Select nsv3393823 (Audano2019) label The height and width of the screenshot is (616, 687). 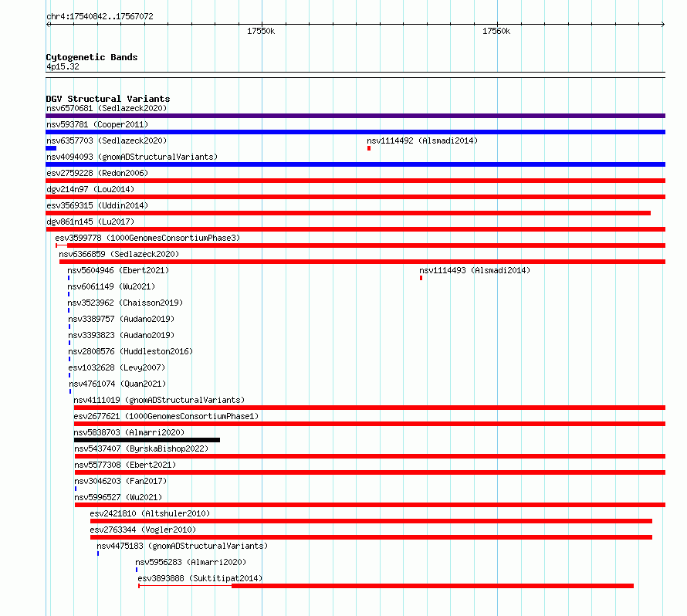coord(121,335)
